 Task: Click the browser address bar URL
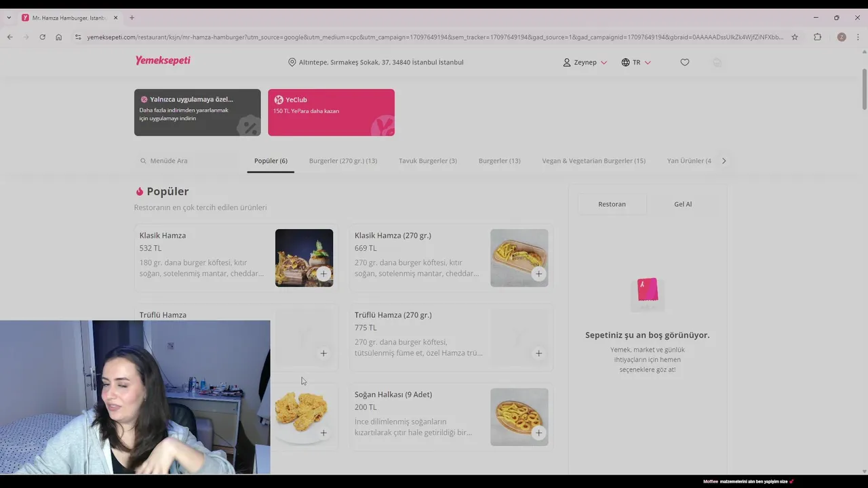434,37
